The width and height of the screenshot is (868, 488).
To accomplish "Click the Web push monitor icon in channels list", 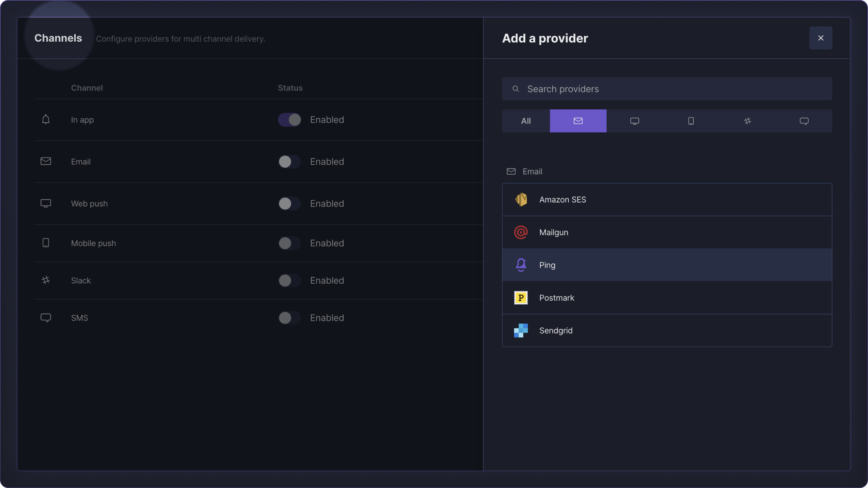I will point(46,203).
